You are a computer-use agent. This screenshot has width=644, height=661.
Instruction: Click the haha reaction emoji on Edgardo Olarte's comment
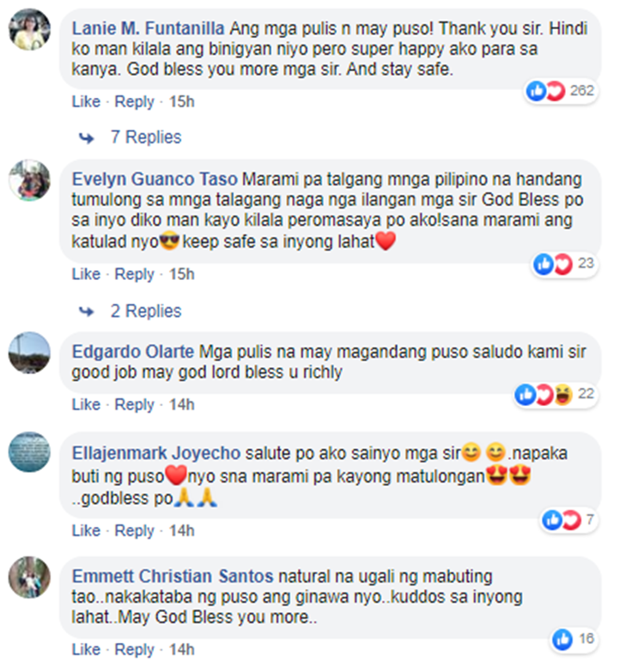coord(563,395)
